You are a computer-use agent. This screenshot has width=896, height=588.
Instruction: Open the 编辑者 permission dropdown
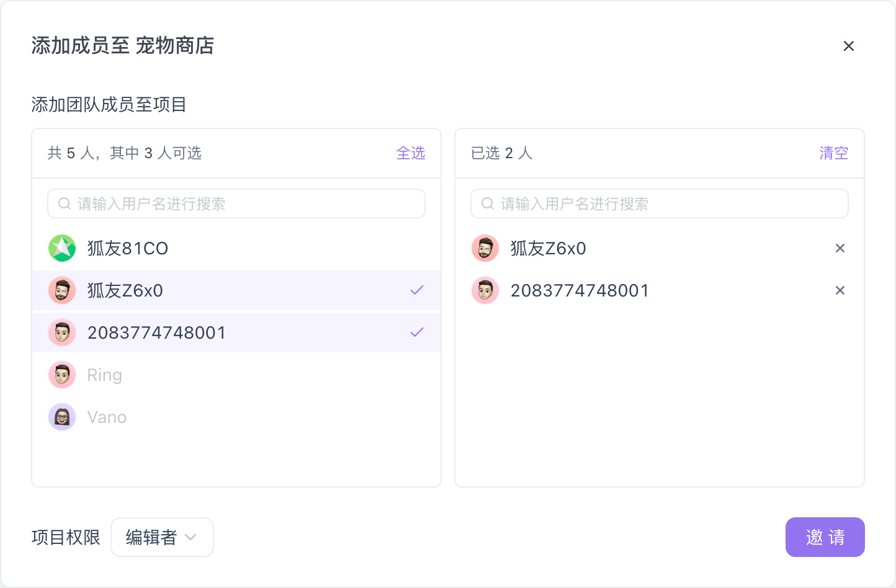point(162,537)
